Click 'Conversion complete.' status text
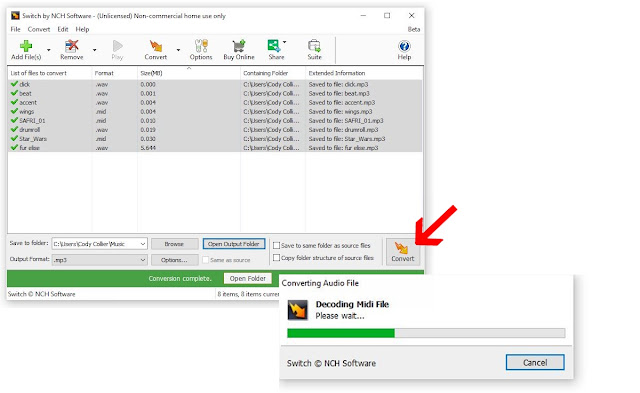The image size is (640, 393). point(180,278)
